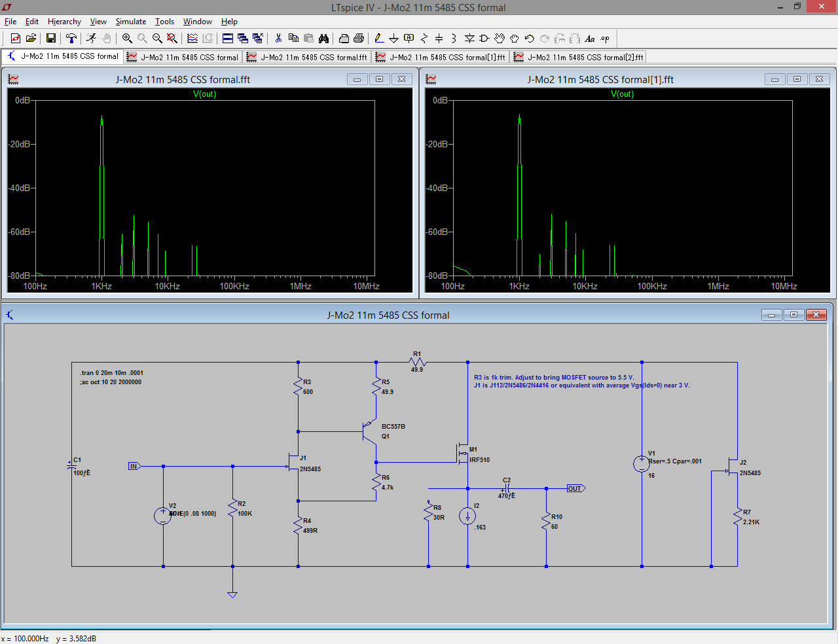The image size is (838, 644).
Task: Save the schematic with the floppy disk icon
Action: pyautogui.click(x=50, y=39)
